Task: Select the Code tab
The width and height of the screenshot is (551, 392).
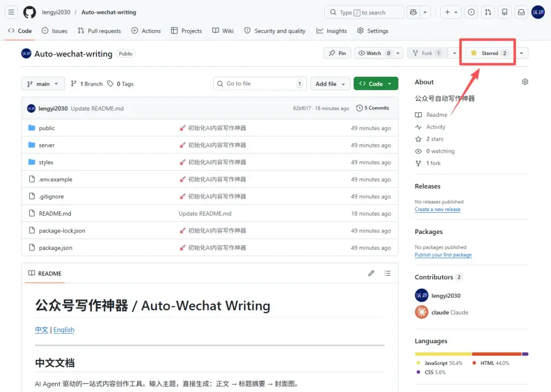Action: [20, 31]
